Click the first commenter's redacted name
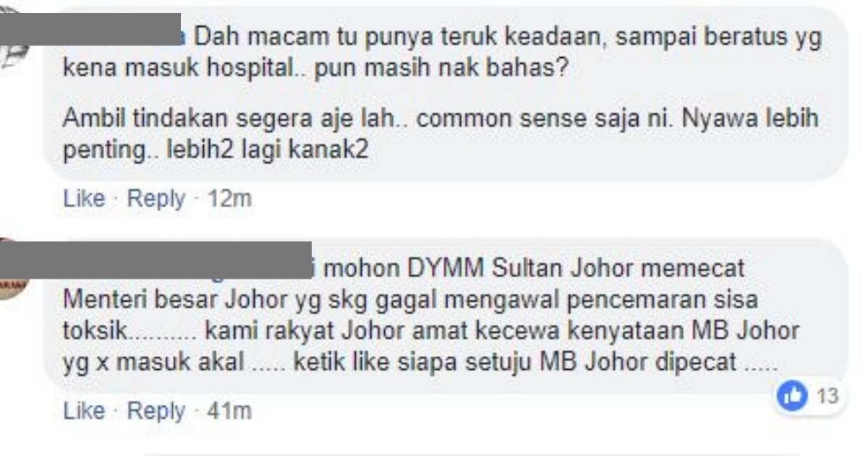The width and height of the screenshot is (868, 456). point(90,29)
